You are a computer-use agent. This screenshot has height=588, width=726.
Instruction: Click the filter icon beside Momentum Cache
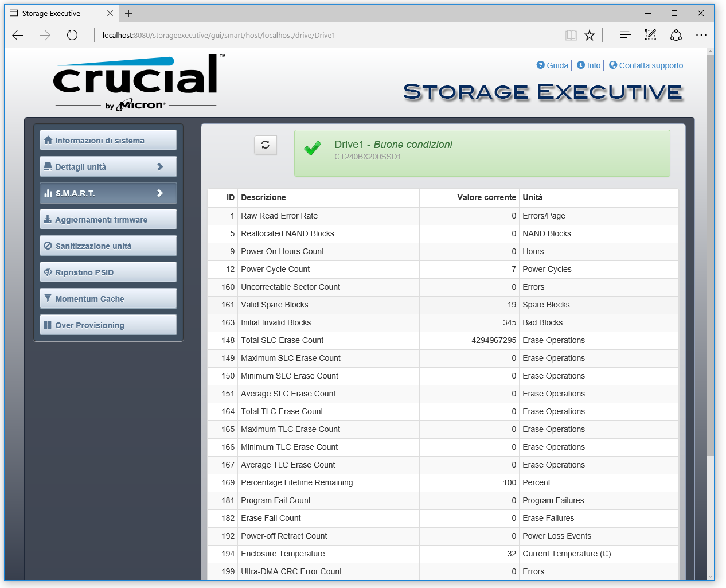coord(48,298)
